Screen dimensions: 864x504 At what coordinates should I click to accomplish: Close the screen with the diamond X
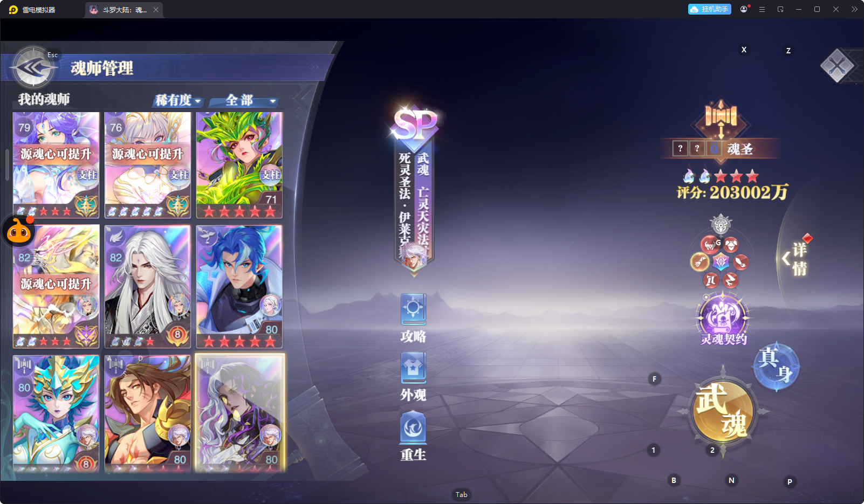pos(837,66)
